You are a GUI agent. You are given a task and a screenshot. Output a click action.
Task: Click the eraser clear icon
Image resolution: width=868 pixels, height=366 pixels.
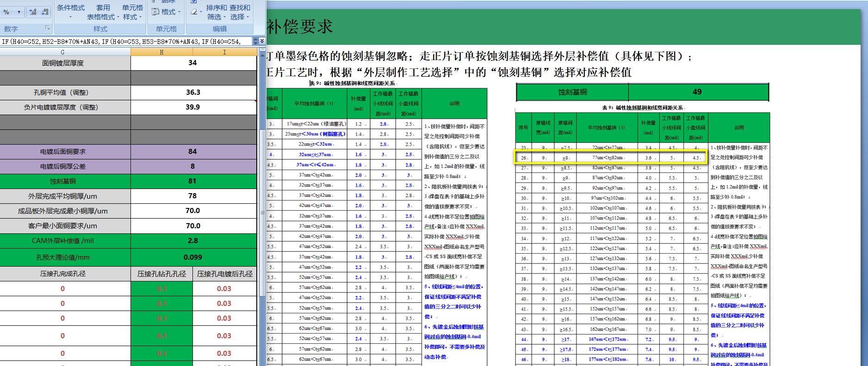[x=194, y=12]
